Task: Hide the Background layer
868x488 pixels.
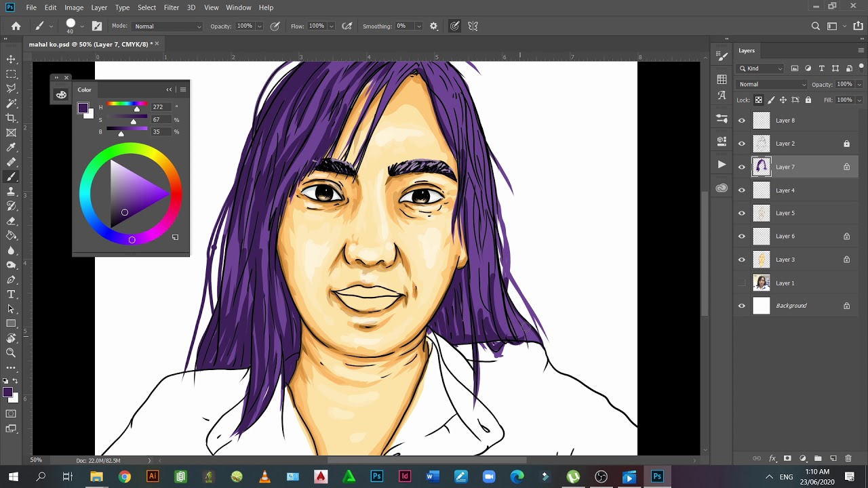Action: click(741, 306)
